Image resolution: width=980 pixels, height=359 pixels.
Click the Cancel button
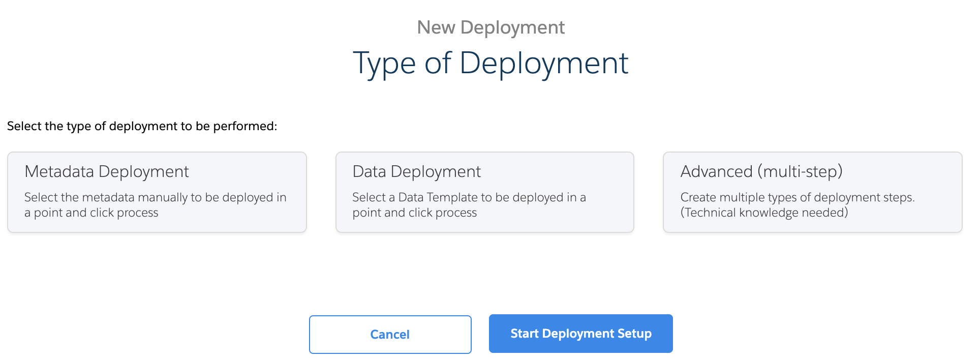point(390,335)
